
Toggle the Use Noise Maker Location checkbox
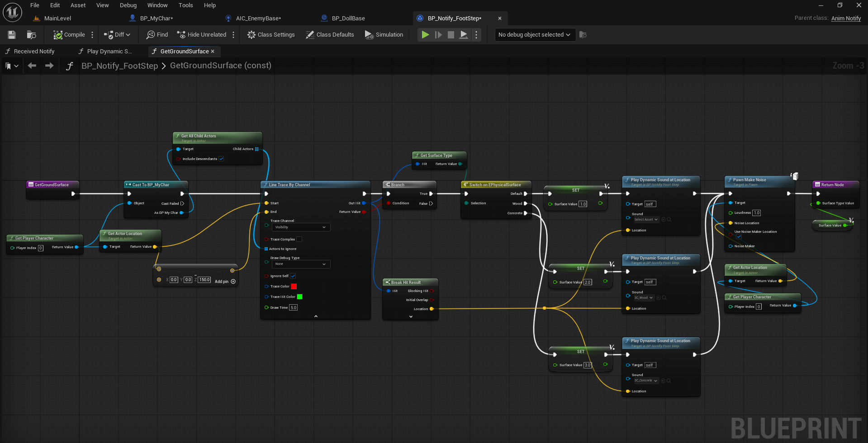[739, 236]
